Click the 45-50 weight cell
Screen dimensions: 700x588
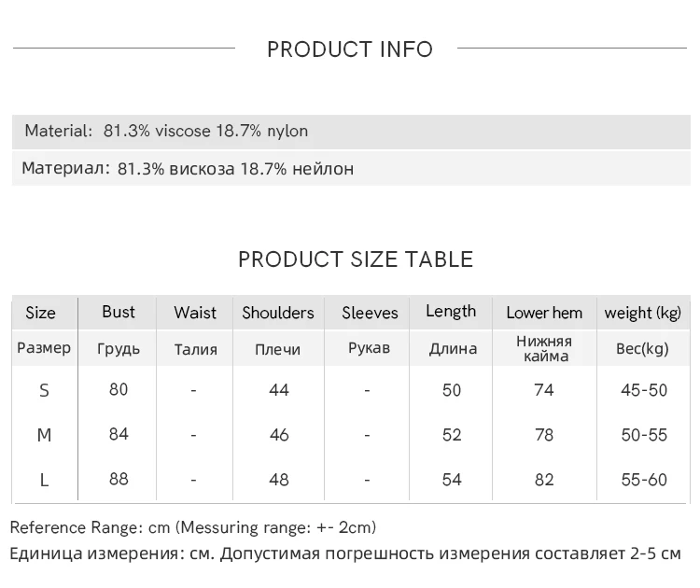tap(644, 390)
